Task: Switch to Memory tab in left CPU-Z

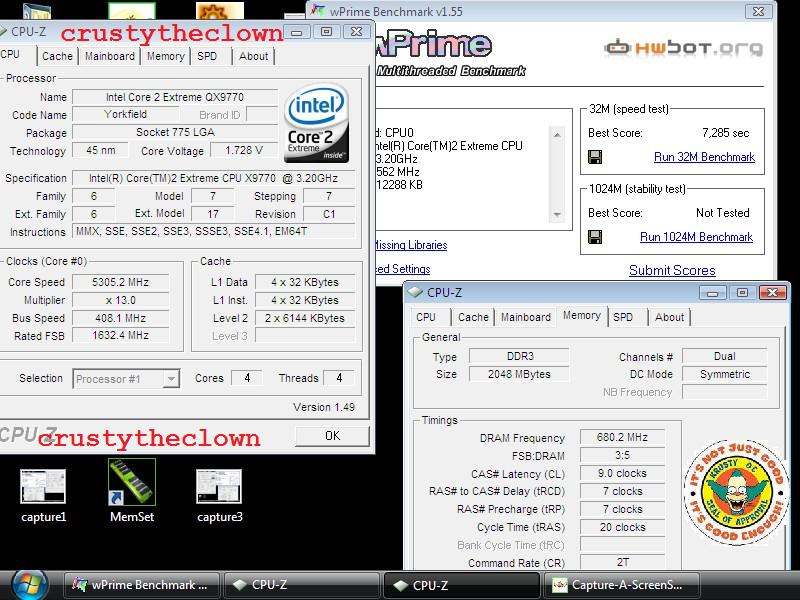Action: click(x=165, y=56)
